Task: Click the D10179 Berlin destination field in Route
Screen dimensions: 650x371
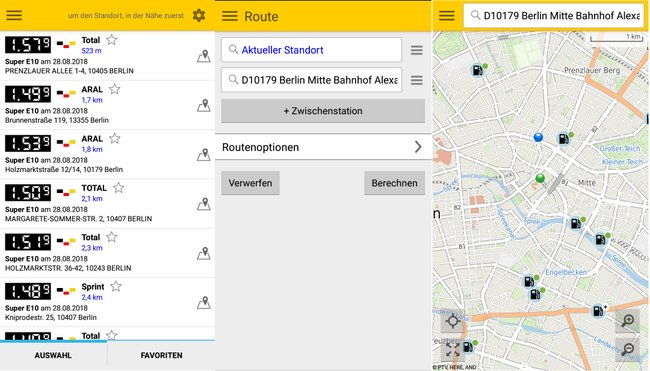Action: (x=311, y=80)
